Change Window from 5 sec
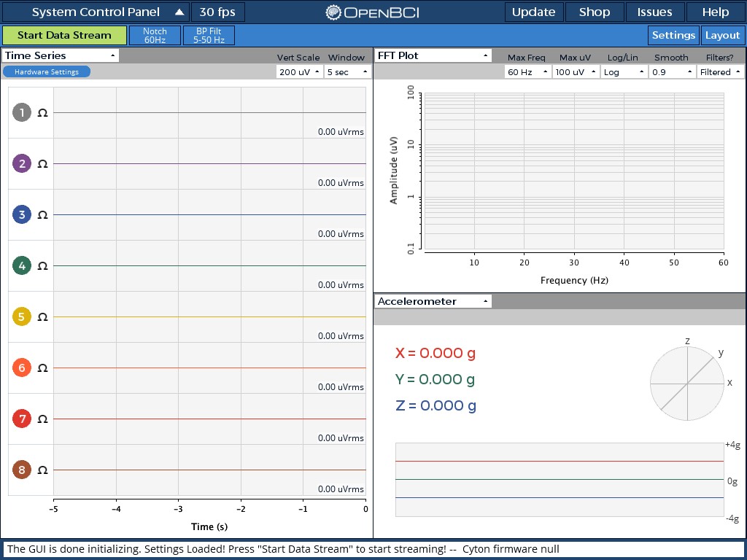 pyautogui.click(x=348, y=72)
